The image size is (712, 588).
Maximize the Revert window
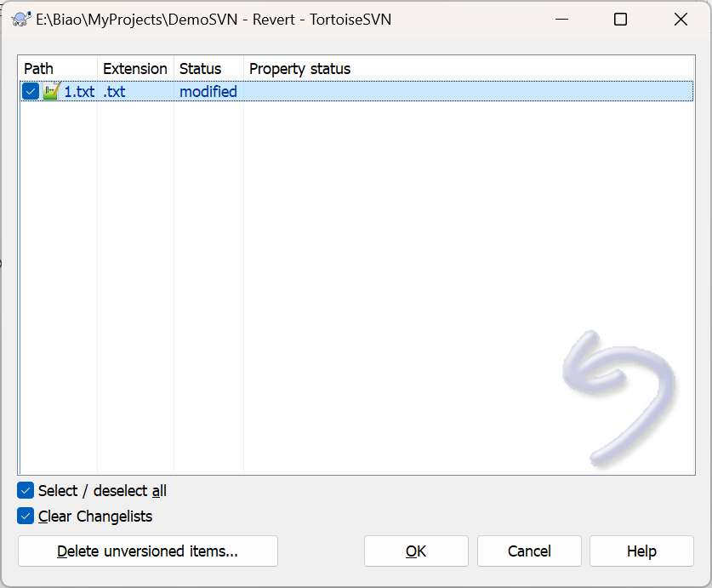620,20
